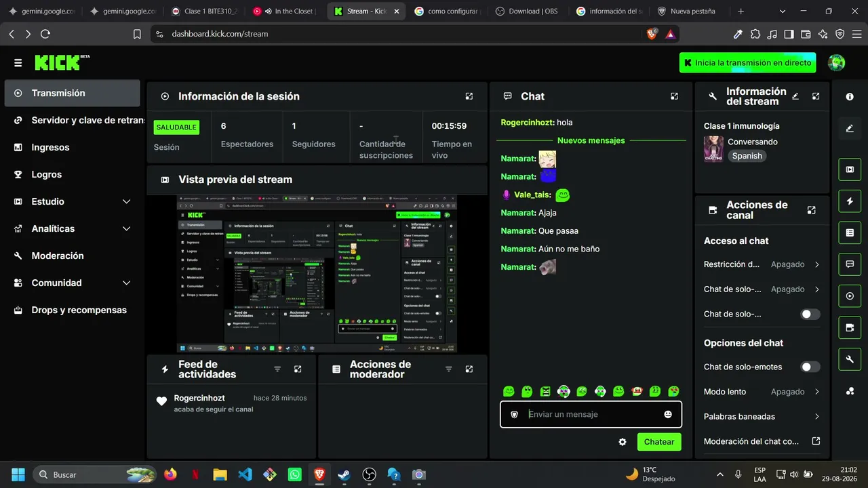
Task: Click Inicia la transmisión en directo button
Action: click(747, 63)
